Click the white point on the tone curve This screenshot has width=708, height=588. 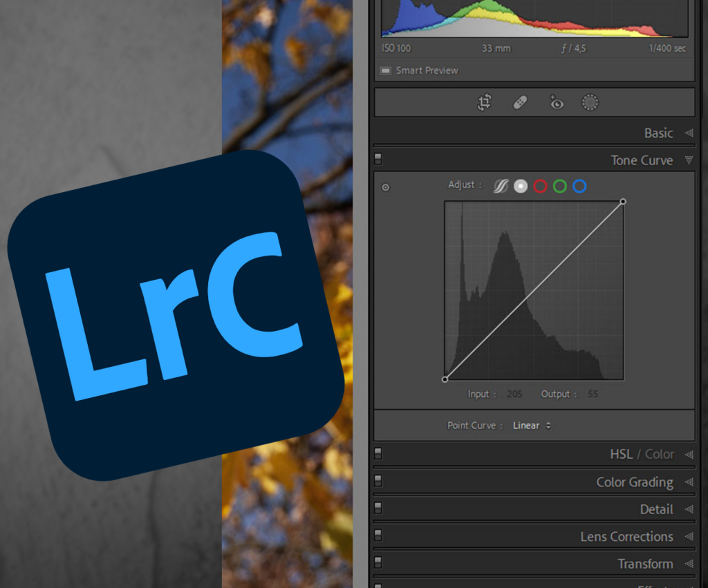point(622,202)
